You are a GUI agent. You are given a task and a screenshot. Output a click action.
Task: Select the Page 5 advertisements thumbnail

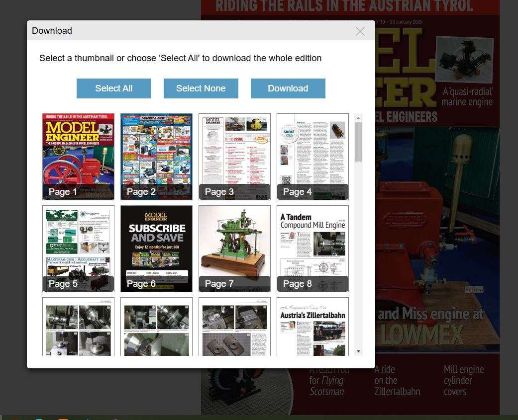coord(78,249)
